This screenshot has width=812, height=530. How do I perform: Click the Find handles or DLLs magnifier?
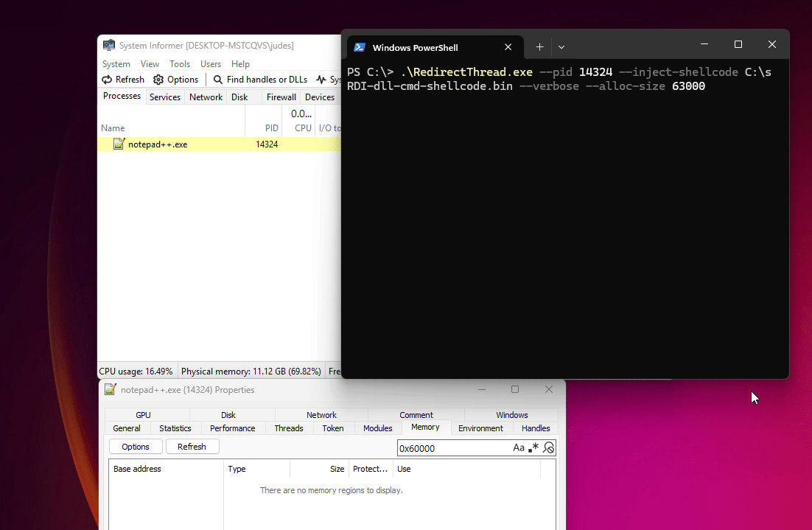218,80
